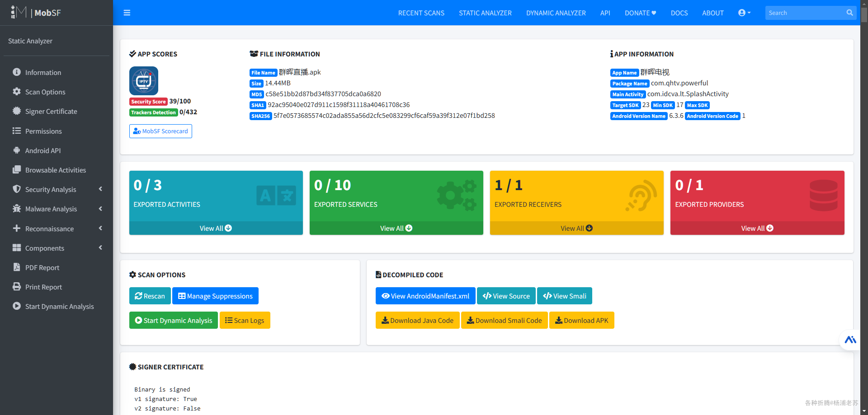Click Download Java Code button

pyautogui.click(x=418, y=320)
